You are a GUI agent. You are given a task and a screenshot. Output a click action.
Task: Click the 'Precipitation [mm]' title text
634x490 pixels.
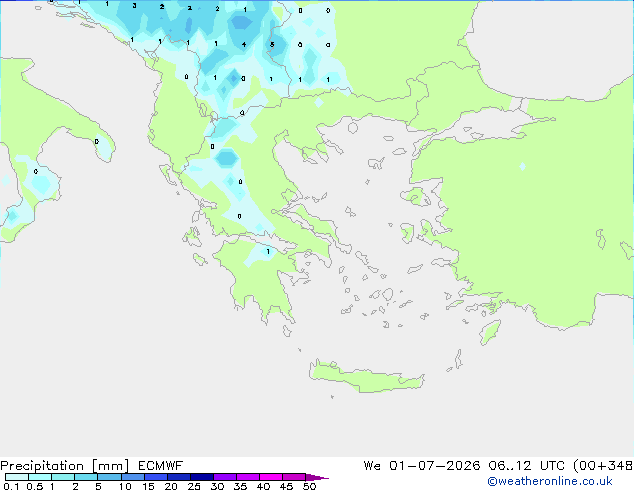(65, 466)
